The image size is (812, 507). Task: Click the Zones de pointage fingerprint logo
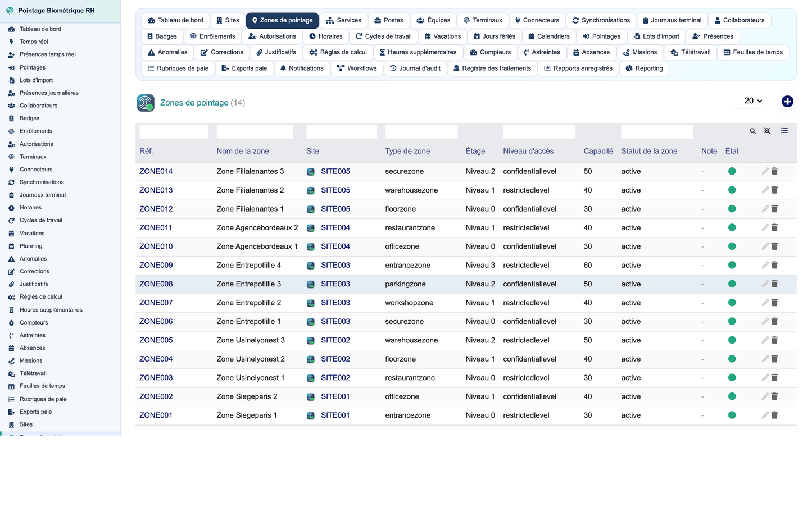tap(146, 103)
